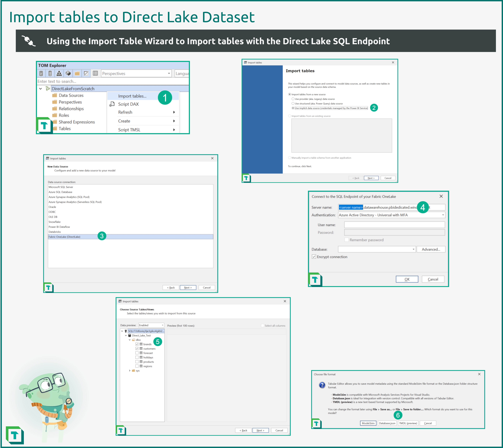Select the Use implicit data source radio button
The height and width of the screenshot is (448, 503).
(x=293, y=108)
